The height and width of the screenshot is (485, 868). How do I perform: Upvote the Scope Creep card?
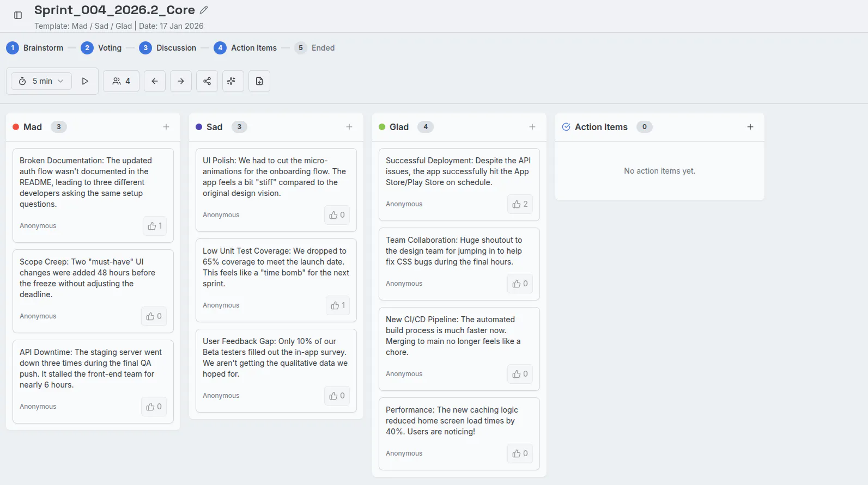154,316
